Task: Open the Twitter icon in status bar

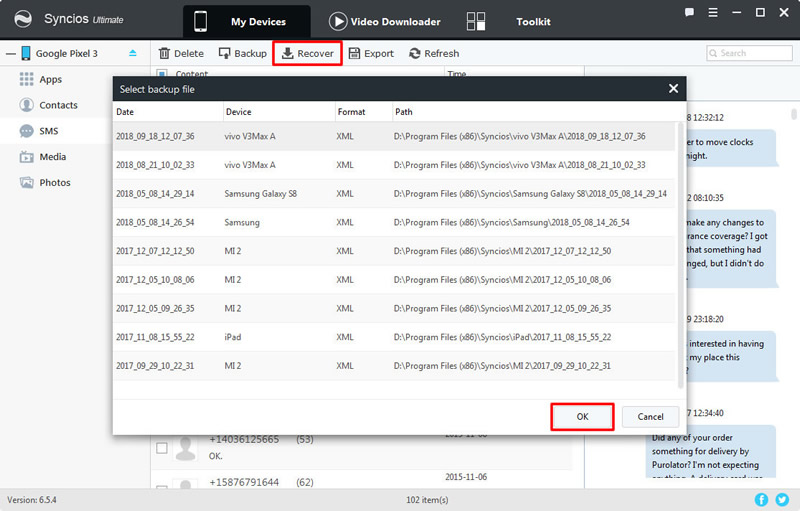Action: click(x=782, y=500)
